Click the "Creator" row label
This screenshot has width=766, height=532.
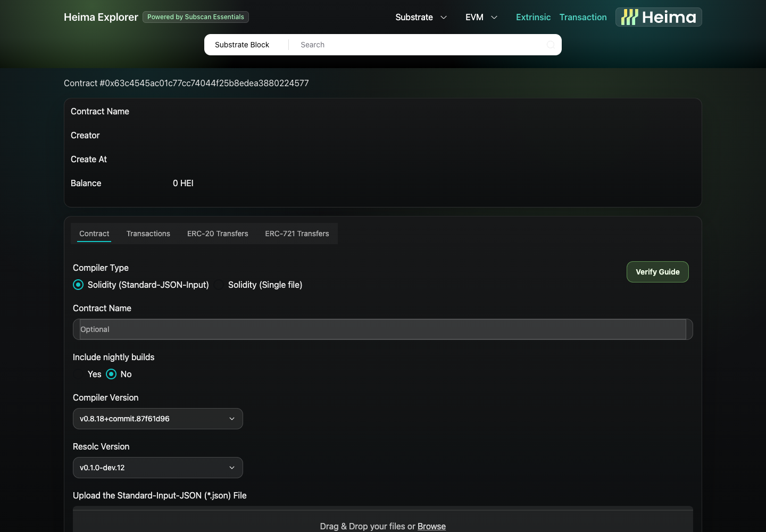[x=85, y=135]
